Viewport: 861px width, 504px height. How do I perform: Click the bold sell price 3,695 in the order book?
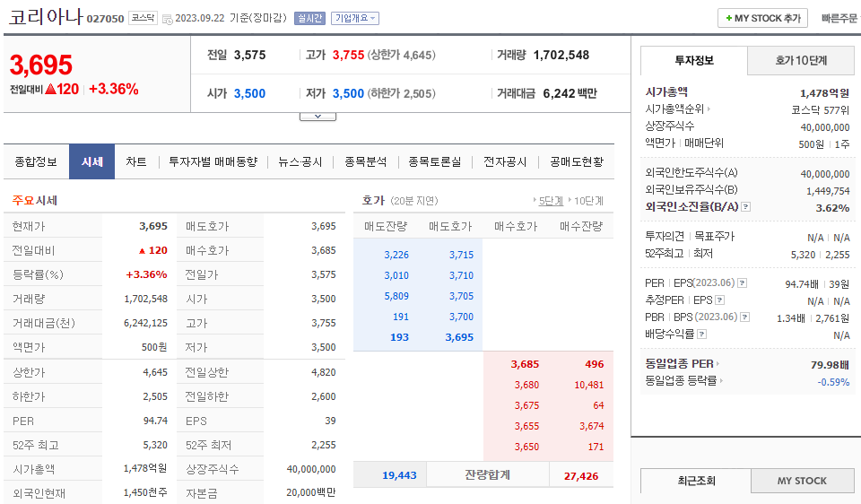click(459, 337)
